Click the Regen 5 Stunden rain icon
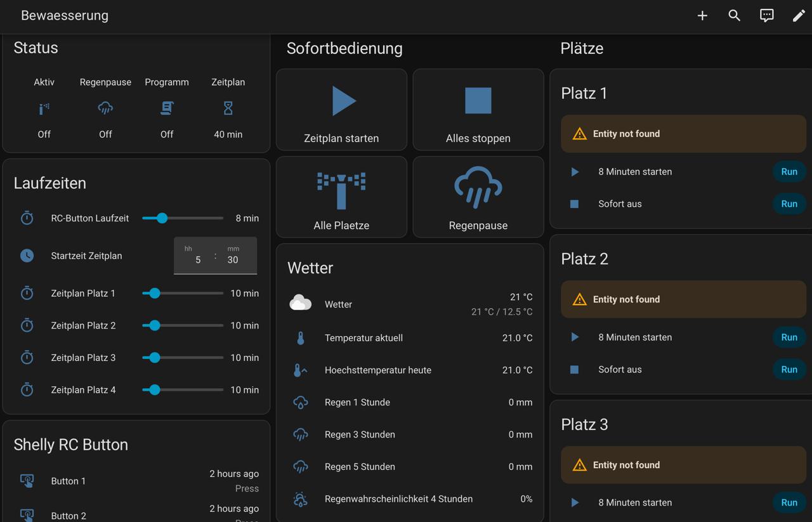The width and height of the screenshot is (812, 522). pos(301,467)
